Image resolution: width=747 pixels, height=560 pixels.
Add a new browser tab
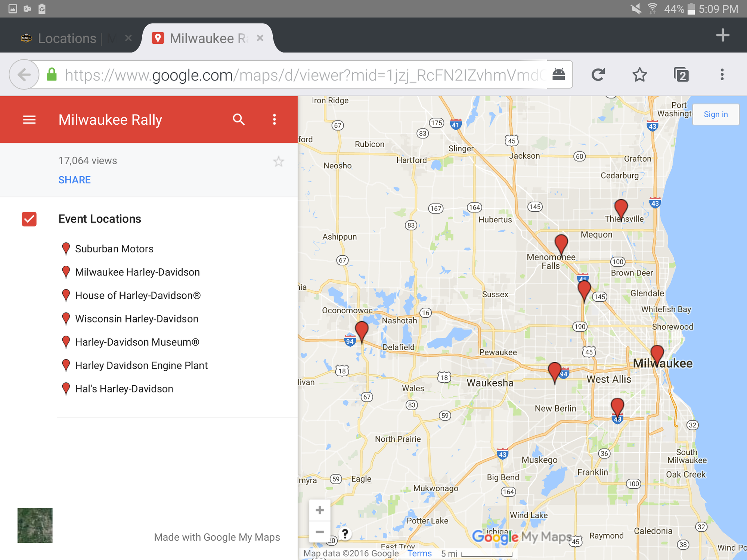click(722, 35)
